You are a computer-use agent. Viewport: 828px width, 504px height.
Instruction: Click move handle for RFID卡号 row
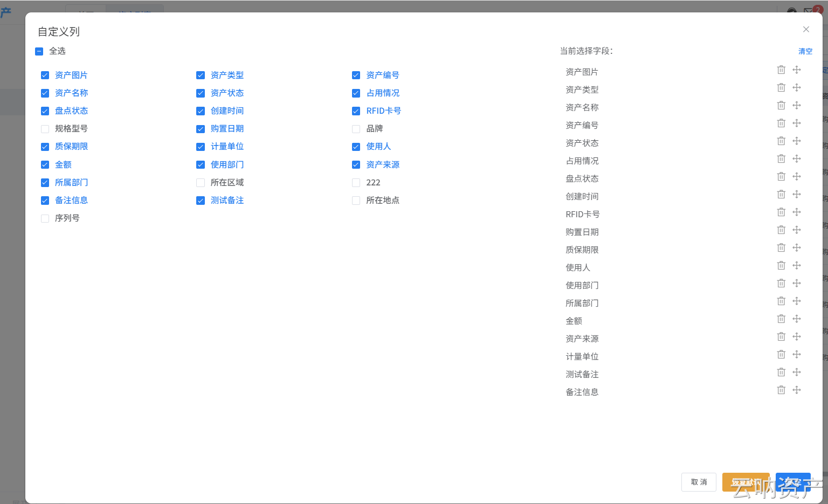(x=797, y=212)
